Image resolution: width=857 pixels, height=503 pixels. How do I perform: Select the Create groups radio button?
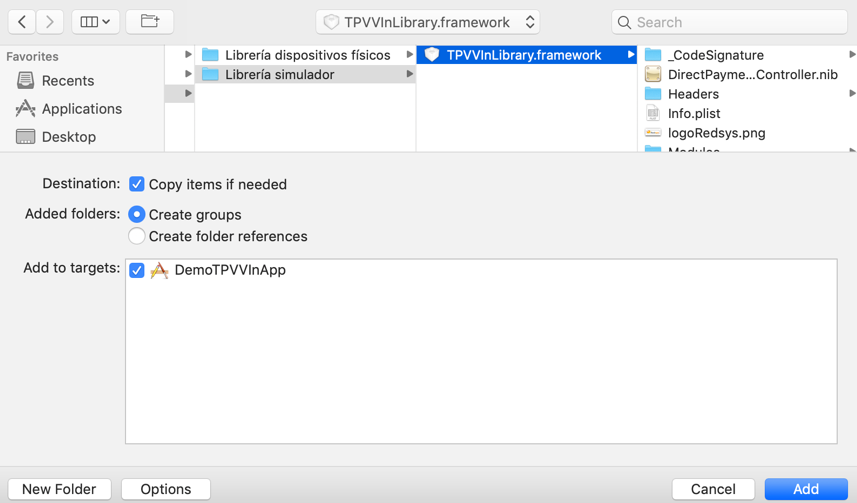pyautogui.click(x=137, y=214)
